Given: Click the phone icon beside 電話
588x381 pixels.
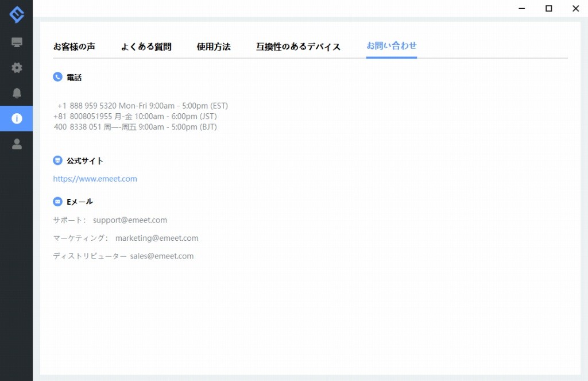Looking at the screenshot, I should tap(57, 77).
